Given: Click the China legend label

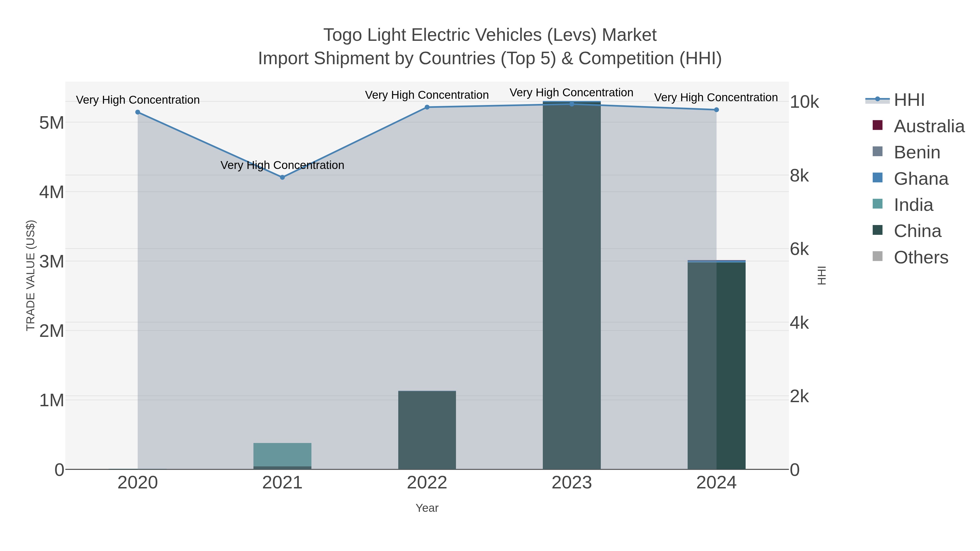Looking at the screenshot, I should coord(918,231).
